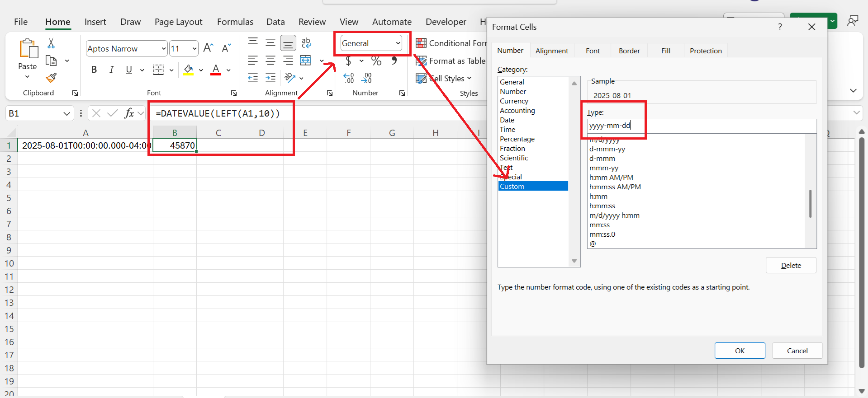Viewport: 868px width, 398px height.
Task: Toggle Bottom Align button
Action: click(288, 43)
